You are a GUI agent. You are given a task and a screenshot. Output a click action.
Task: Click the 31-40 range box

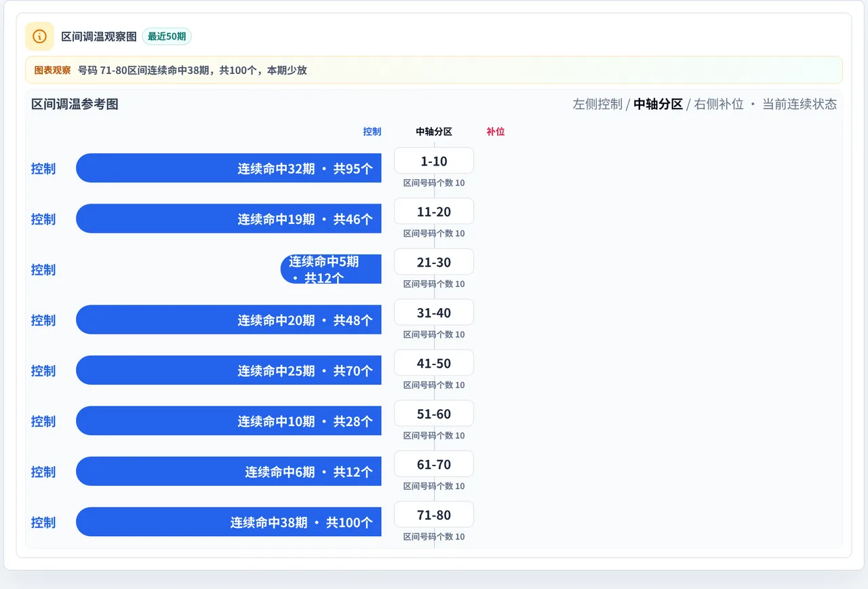434,313
